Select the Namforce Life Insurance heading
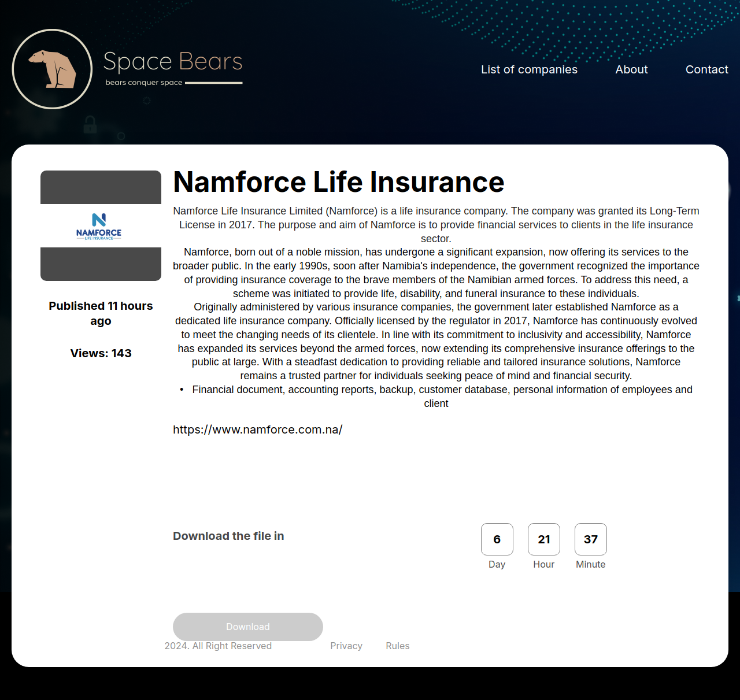 pyautogui.click(x=338, y=182)
